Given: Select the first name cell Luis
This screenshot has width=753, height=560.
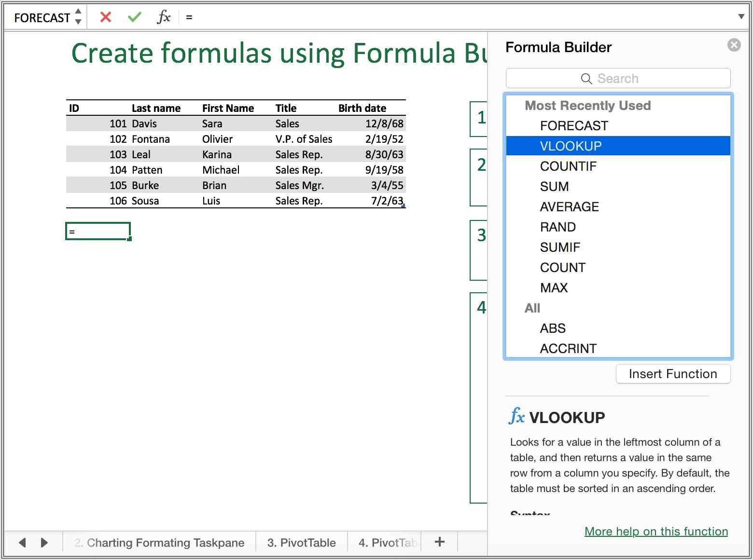Looking at the screenshot, I should pyautogui.click(x=211, y=201).
